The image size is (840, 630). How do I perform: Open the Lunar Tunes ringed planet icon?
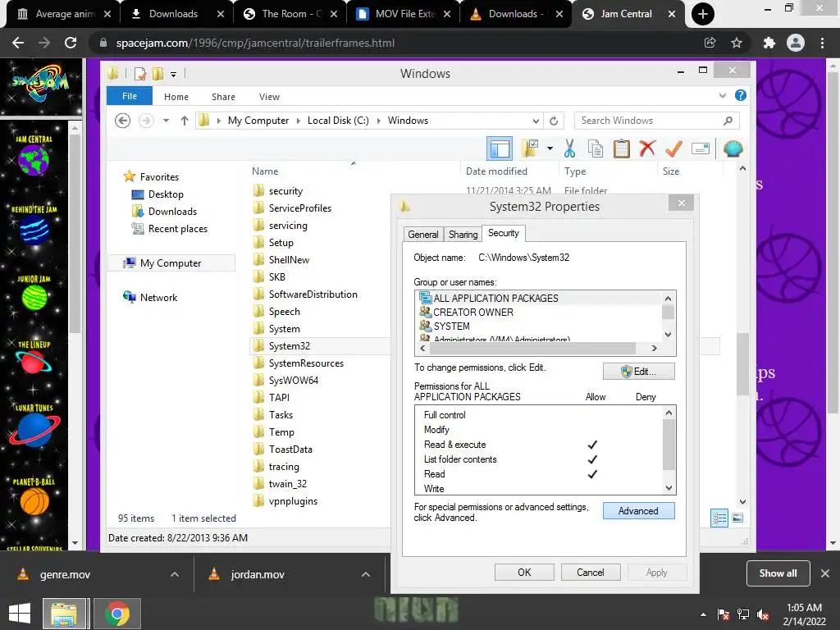(x=34, y=430)
